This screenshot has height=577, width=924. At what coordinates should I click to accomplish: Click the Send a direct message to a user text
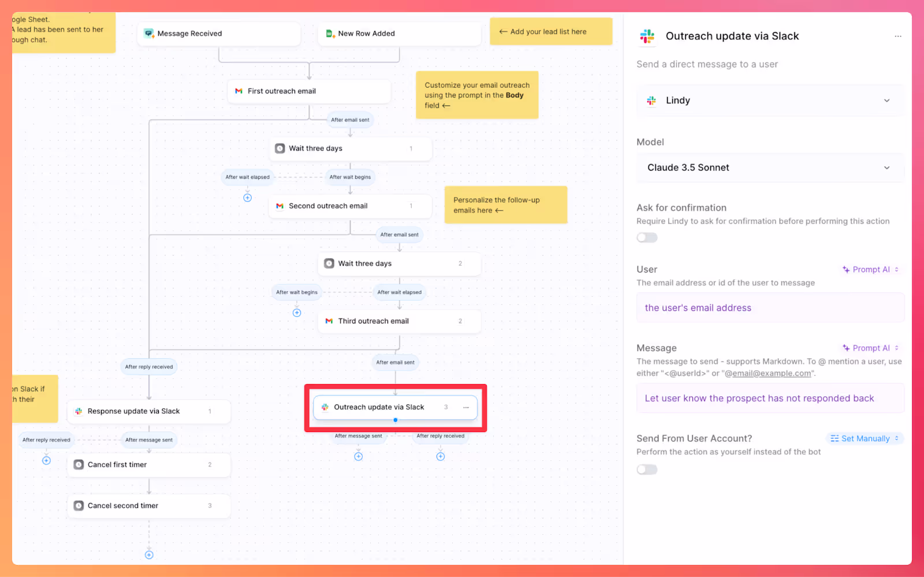coord(707,64)
